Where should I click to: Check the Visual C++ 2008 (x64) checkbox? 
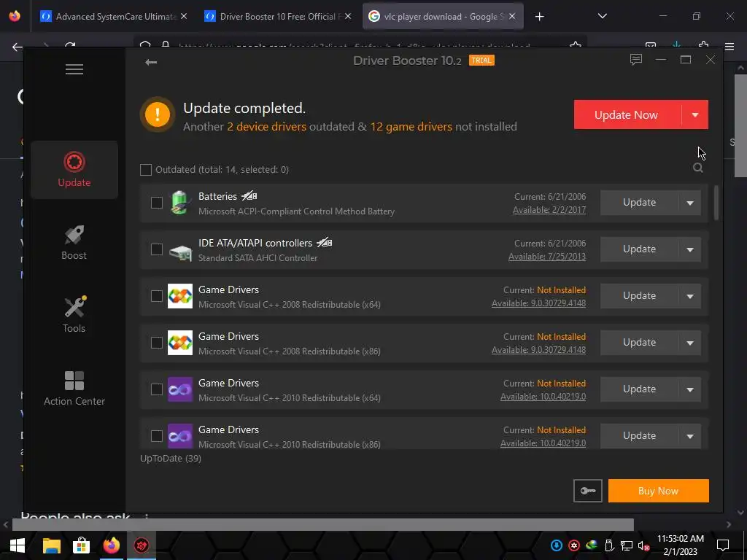tap(157, 296)
